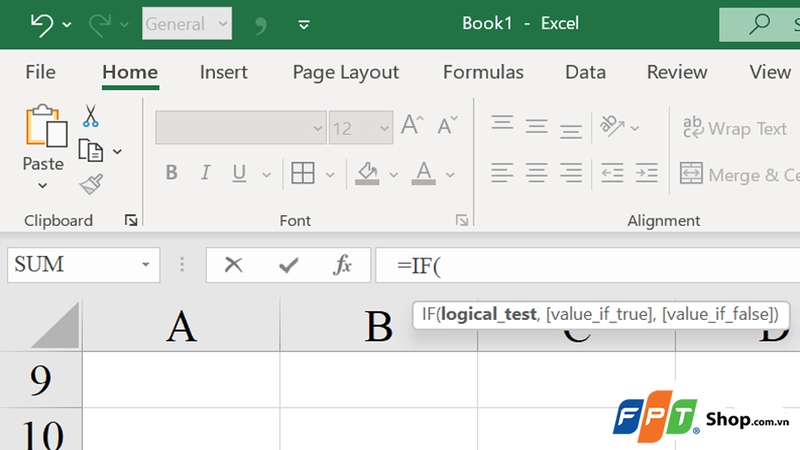This screenshot has width=800, height=450.
Task: Open the Review tab
Action: point(677,72)
